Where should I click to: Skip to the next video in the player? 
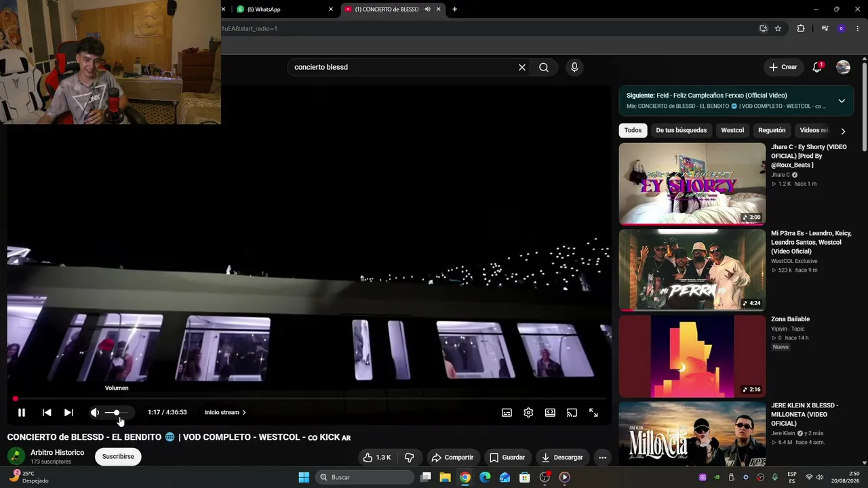[x=68, y=412]
